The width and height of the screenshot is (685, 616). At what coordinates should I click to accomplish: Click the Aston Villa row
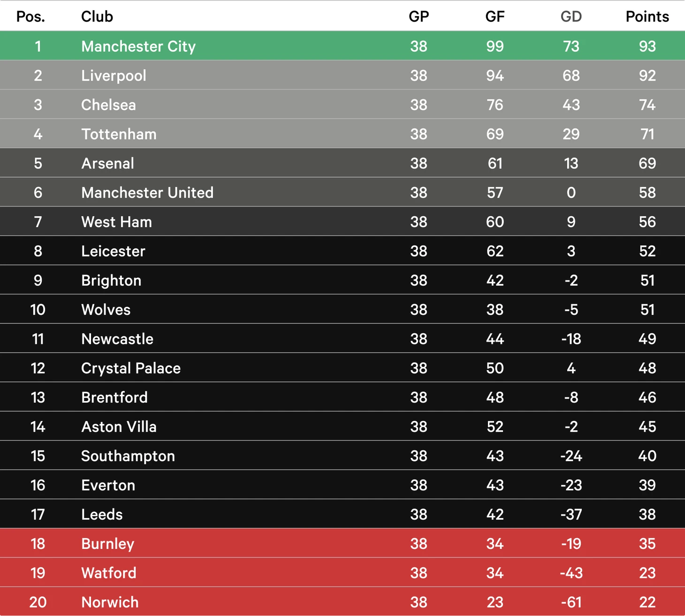[342, 426]
